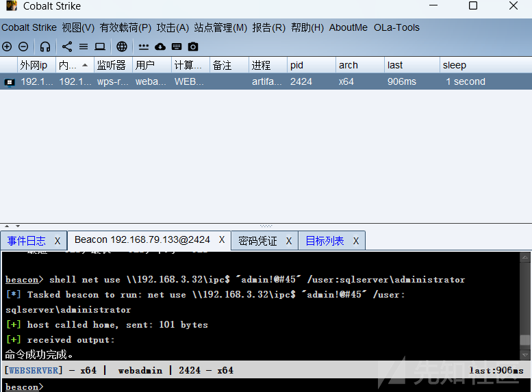Viewport: 532px width, 392px height.
Task: Sort by the last column header
Action: tap(412, 65)
